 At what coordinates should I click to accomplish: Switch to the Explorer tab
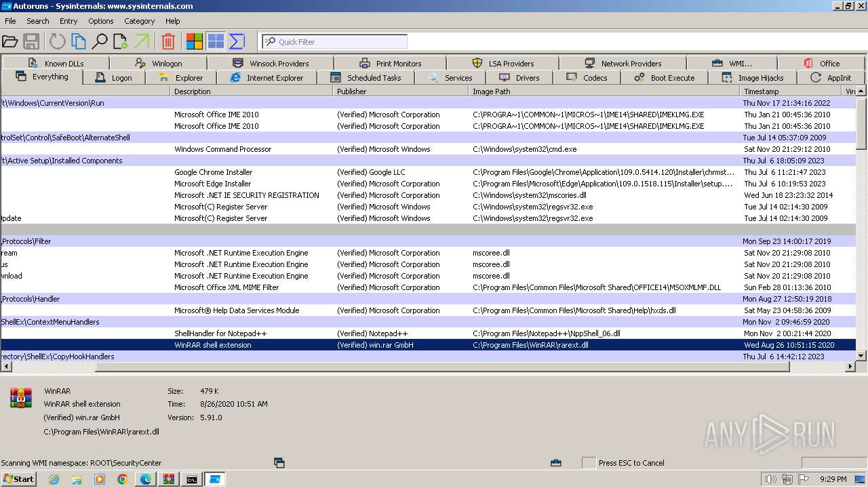(x=181, y=77)
